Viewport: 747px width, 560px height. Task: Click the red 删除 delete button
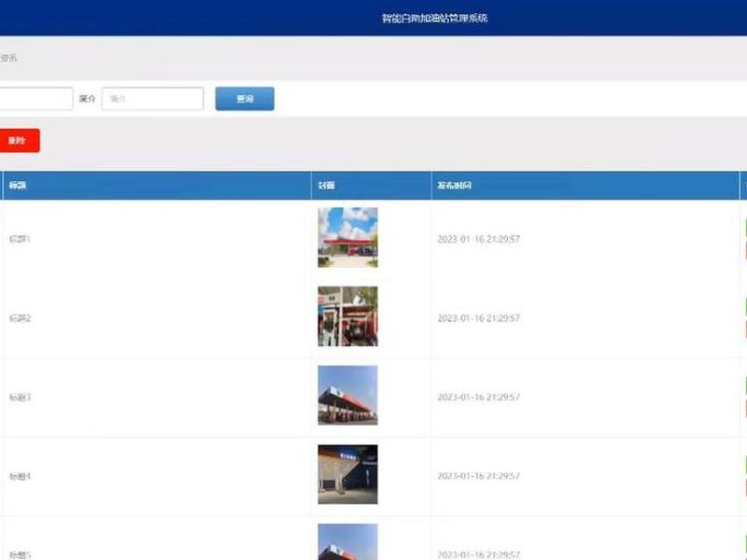tap(19, 141)
